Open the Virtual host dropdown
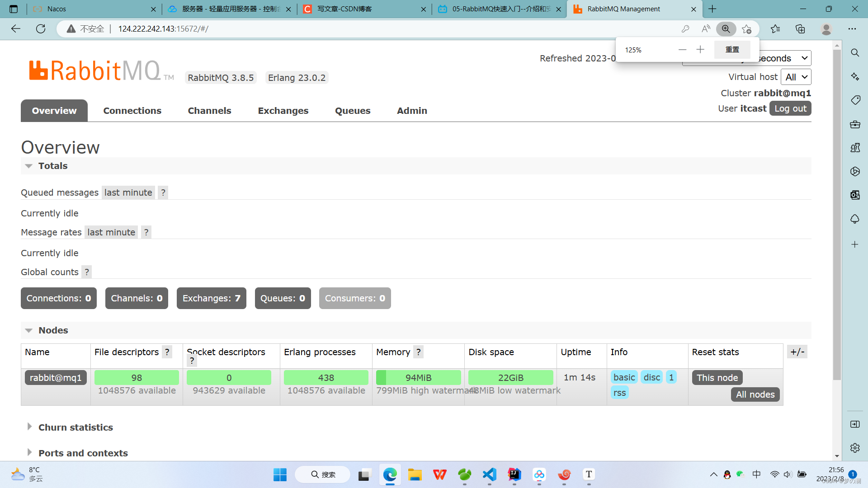 pyautogui.click(x=796, y=77)
